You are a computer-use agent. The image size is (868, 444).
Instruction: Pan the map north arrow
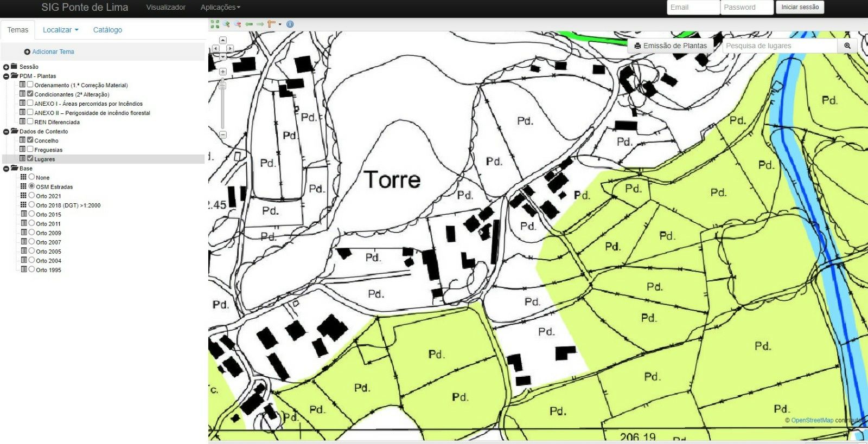click(x=222, y=40)
